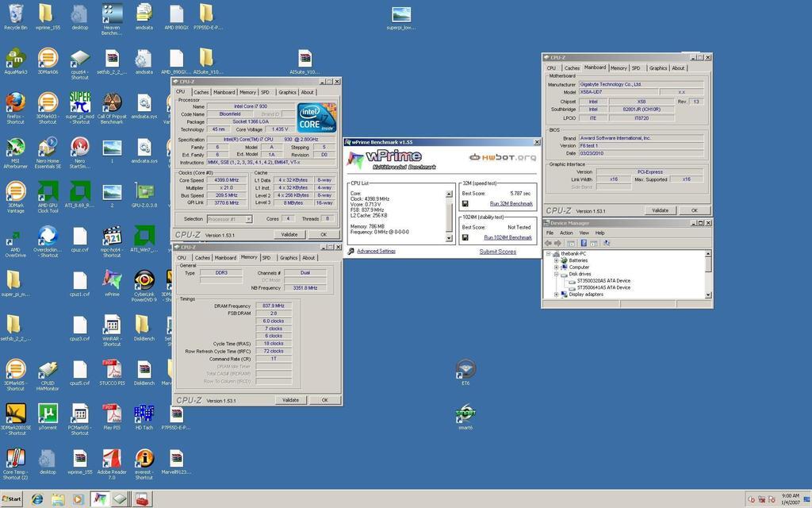Click the Start button on the taskbar
Image resolution: width=812 pixels, height=508 pixels.
pos(11,499)
